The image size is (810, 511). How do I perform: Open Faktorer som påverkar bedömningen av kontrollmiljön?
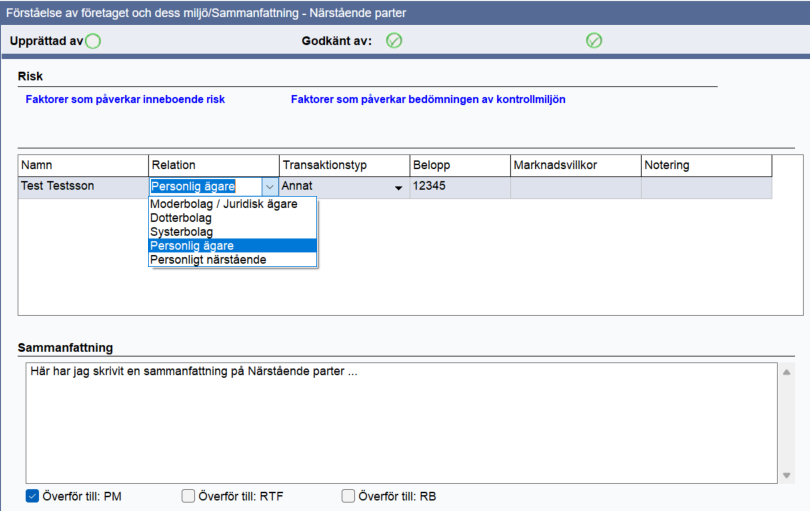428,99
